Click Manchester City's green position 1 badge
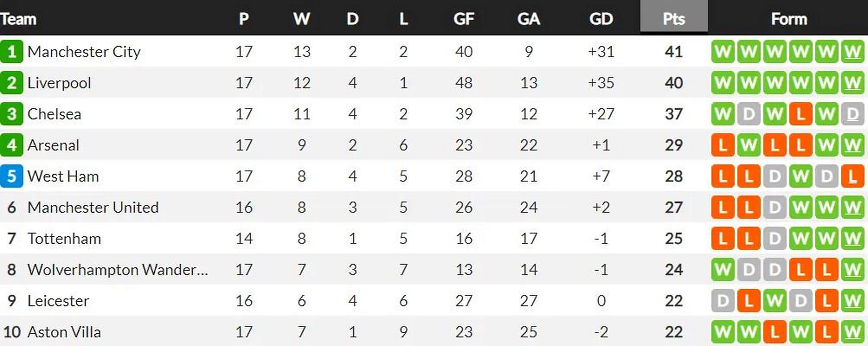Screen dimensions: 868x346 12,52
